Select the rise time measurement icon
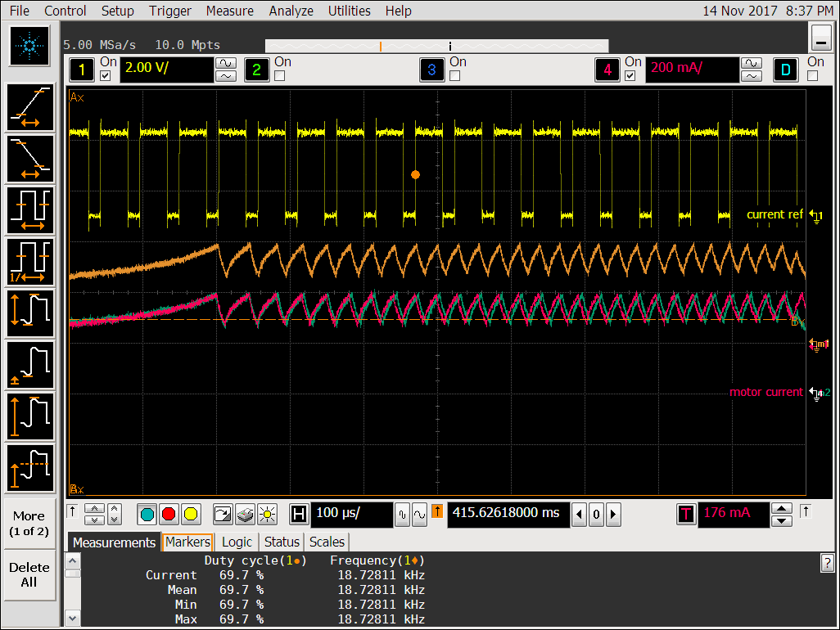 31,108
